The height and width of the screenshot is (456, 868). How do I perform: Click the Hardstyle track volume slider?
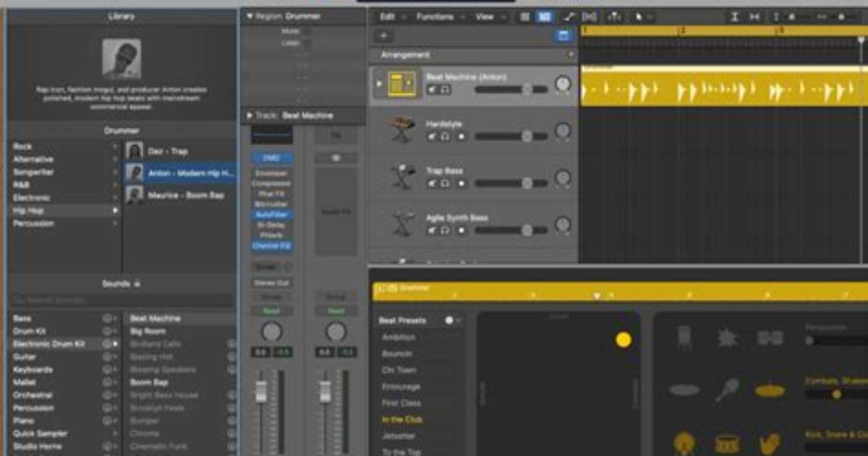click(x=512, y=137)
